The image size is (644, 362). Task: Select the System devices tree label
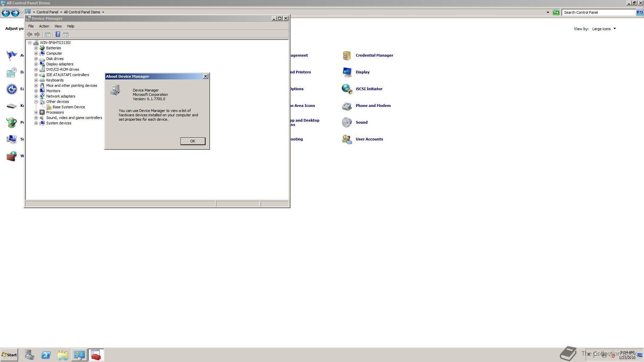tap(59, 123)
